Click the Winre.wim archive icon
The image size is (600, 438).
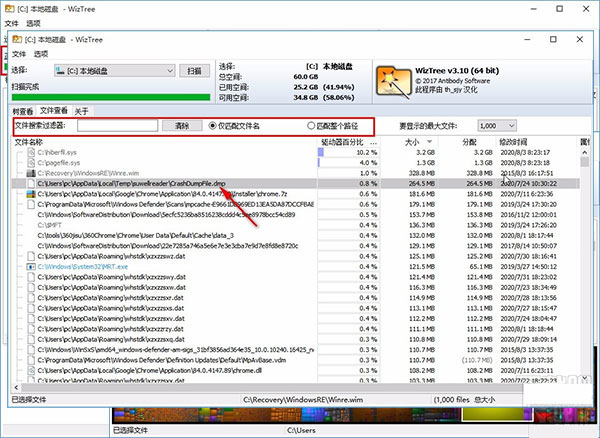pos(31,173)
